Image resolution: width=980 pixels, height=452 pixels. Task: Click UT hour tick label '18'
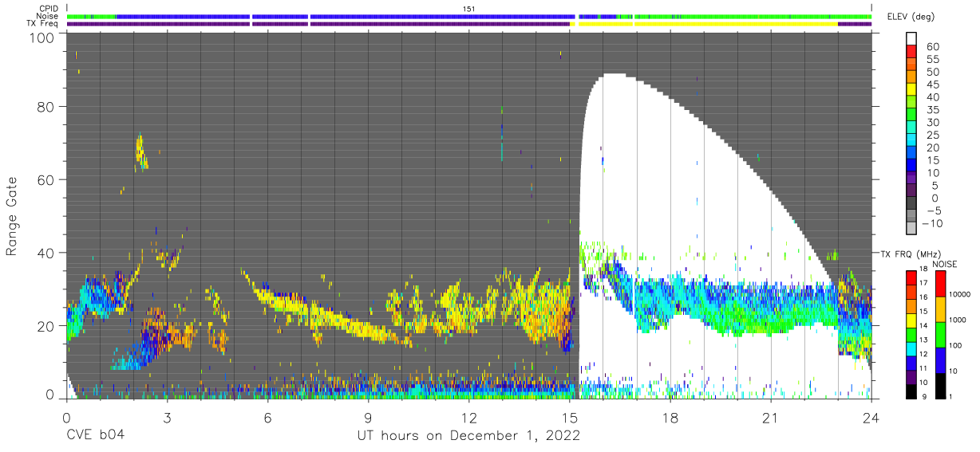tap(670, 418)
